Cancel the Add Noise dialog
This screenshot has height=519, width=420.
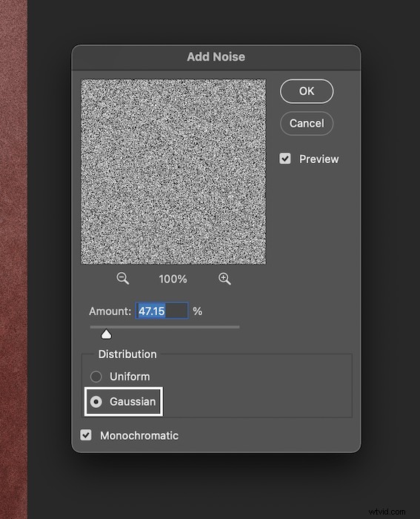[x=307, y=124]
